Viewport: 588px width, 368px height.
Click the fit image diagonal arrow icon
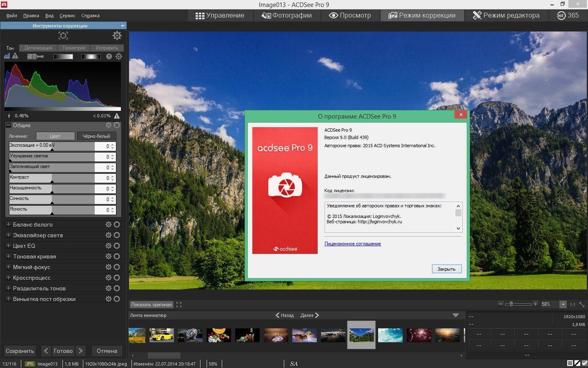(582, 304)
